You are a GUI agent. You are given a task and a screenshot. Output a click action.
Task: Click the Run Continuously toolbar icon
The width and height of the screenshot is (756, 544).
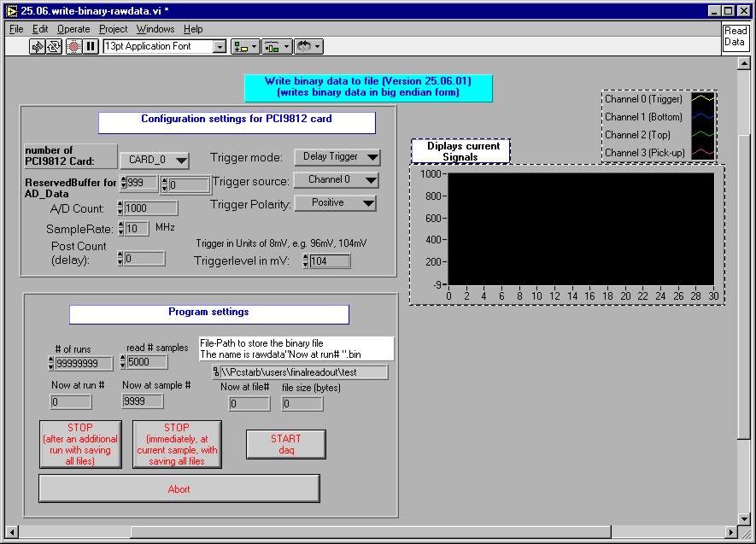[54, 47]
